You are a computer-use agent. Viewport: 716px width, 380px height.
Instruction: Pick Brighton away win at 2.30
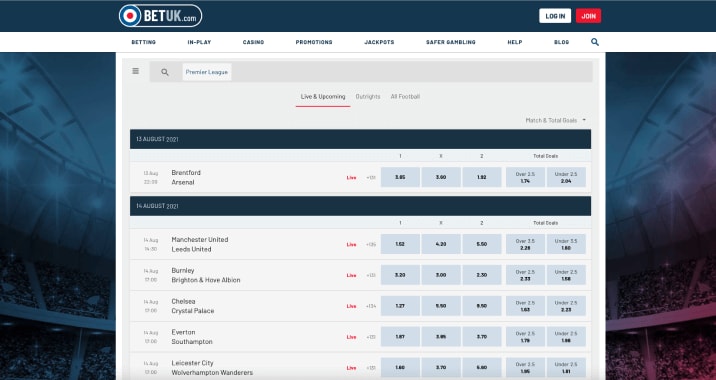tap(482, 275)
